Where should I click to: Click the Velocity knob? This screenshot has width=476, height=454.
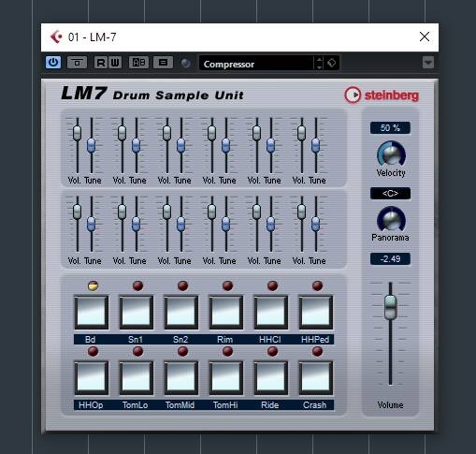[391, 154]
